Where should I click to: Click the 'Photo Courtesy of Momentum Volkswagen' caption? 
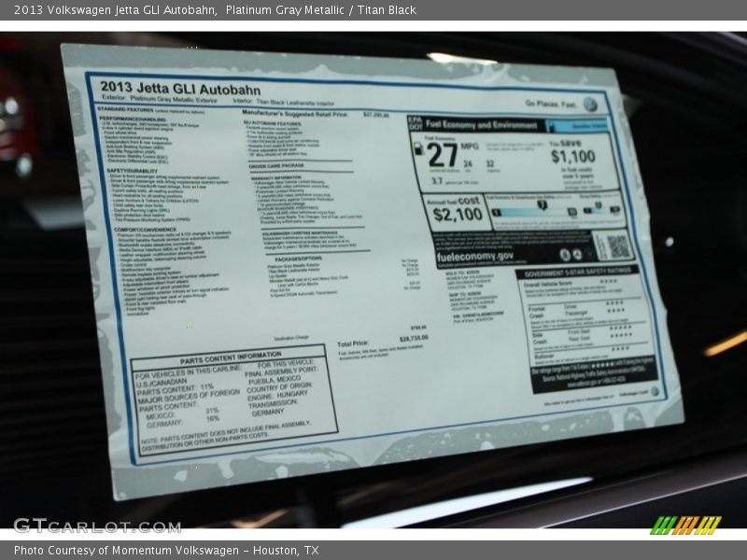click(126, 551)
